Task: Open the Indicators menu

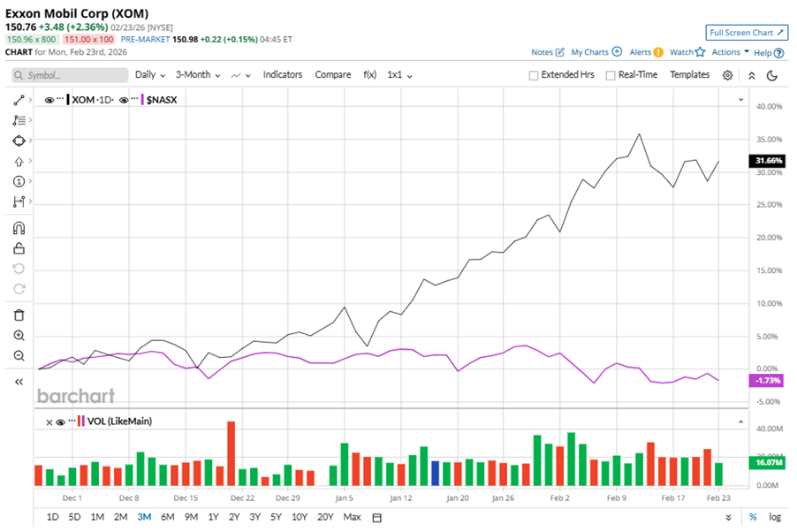Action: (283, 75)
